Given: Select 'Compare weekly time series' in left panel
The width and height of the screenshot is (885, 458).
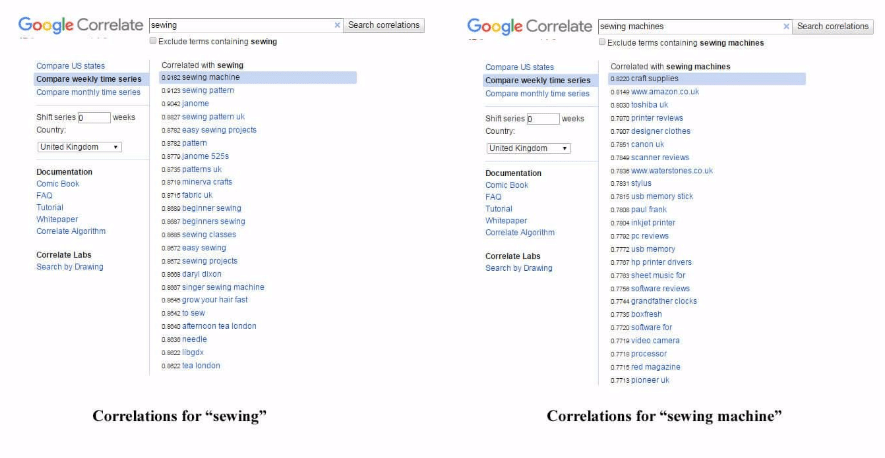Looking at the screenshot, I should coord(90,79).
